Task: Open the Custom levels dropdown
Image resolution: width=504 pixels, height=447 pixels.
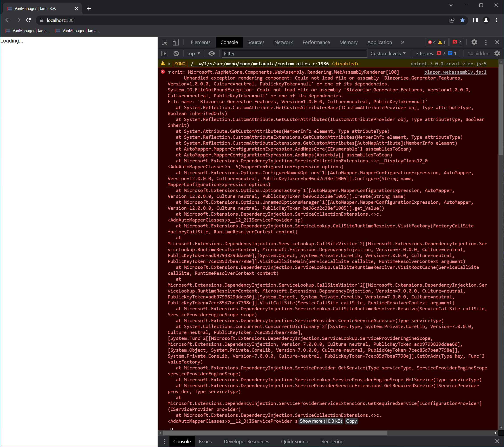Action: 388,53
